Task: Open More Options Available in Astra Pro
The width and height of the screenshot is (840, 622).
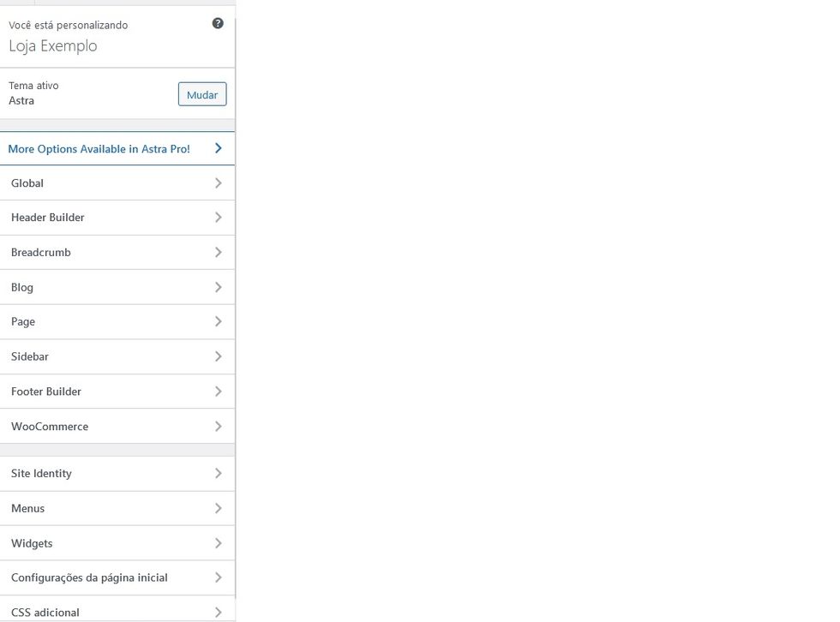Action: coord(117,149)
